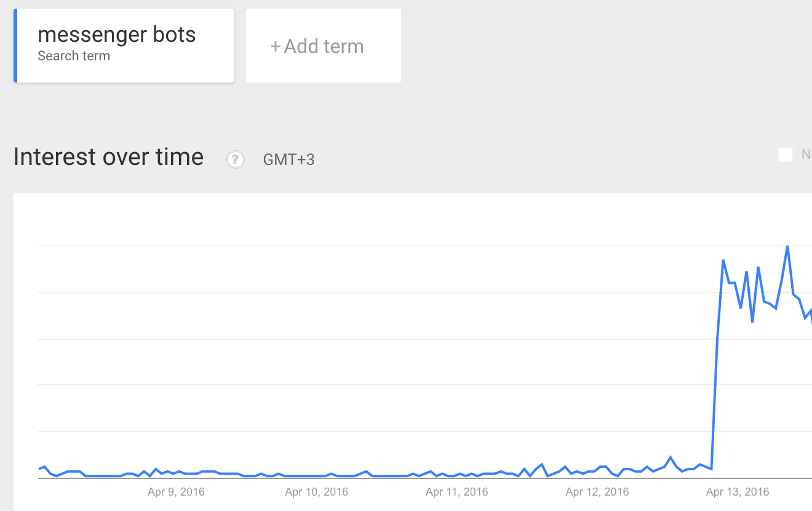Screen dimensions: 812x511
Task: Click the leftmost starting point of the line
Action: click(x=39, y=469)
